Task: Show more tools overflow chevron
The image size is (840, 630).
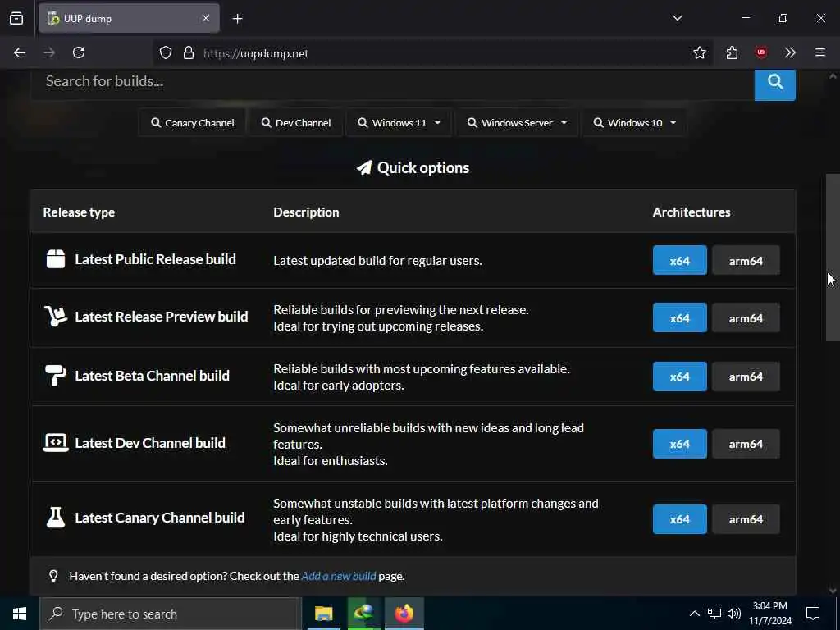Action: 790,52
